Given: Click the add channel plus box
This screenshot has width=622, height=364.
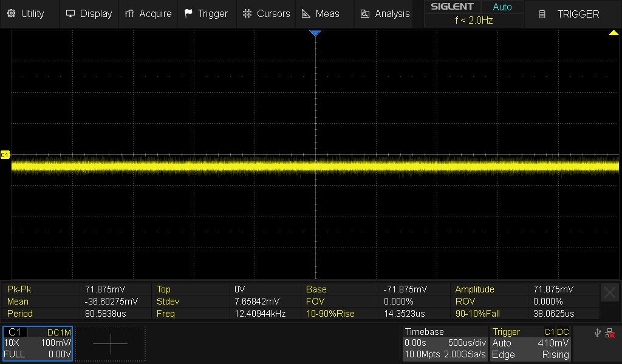Looking at the screenshot, I should point(111,343).
